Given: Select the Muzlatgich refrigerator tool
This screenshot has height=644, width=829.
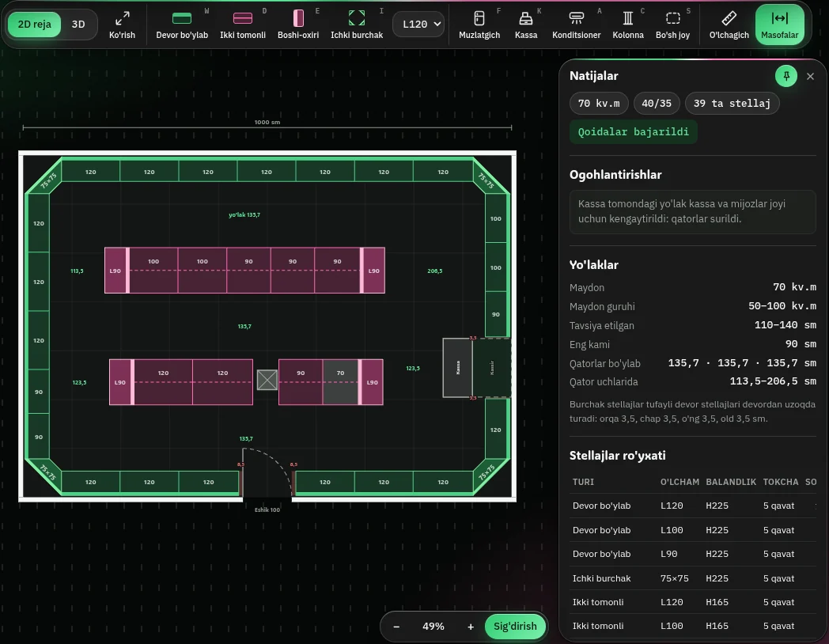Looking at the screenshot, I should 479,25.
